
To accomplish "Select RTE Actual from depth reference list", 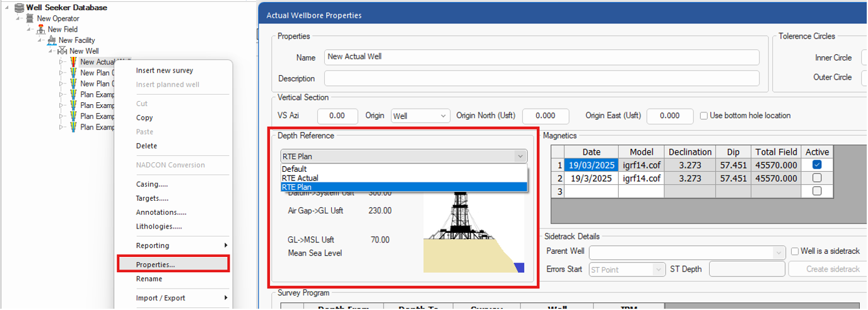I will coord(300,178).
